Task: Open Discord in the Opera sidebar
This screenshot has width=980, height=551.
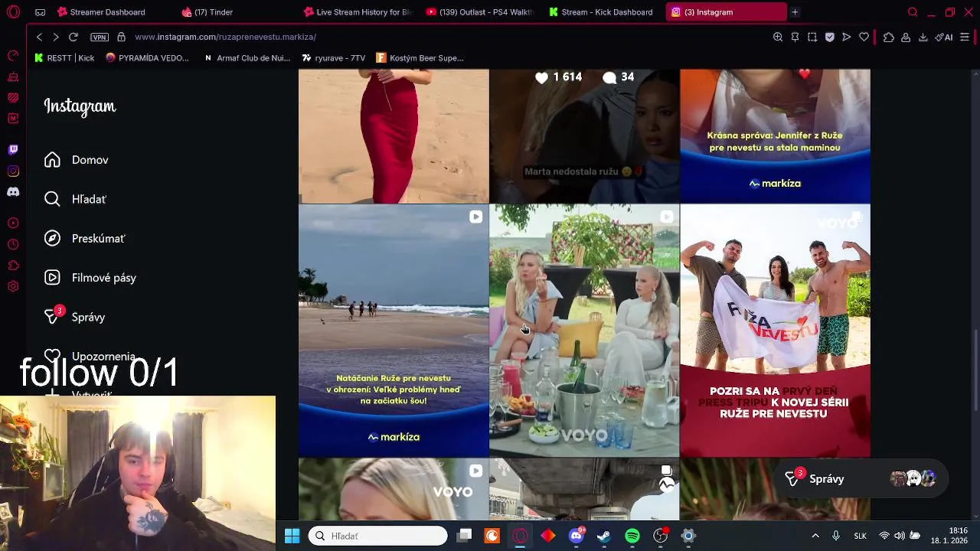Action: point(13,192)
